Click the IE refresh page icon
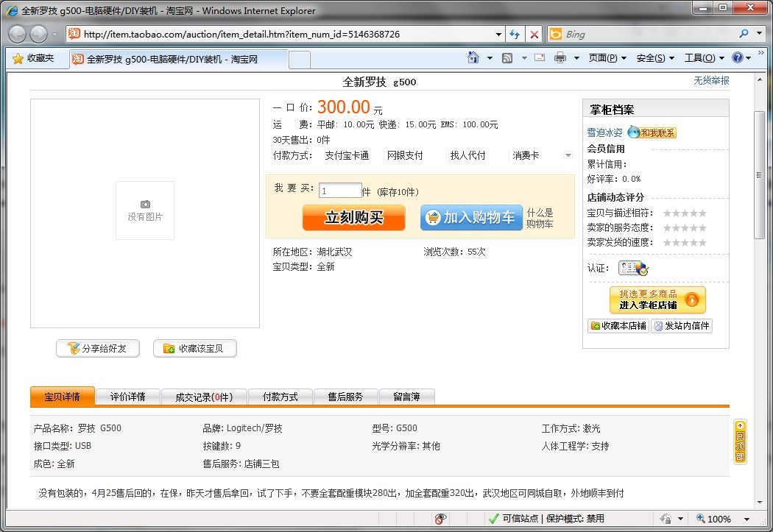 pyautogui.click(x=515, y=35)
